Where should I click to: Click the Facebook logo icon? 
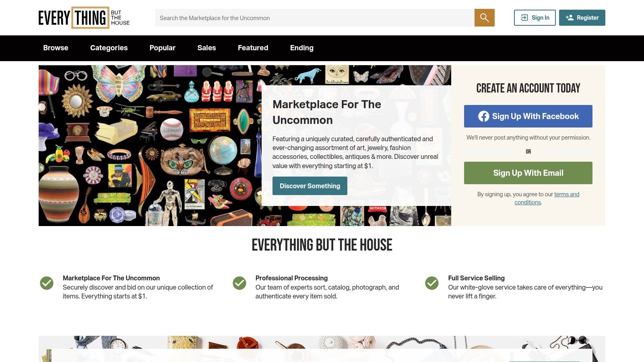pyautogui.click(x=484, y=116)
